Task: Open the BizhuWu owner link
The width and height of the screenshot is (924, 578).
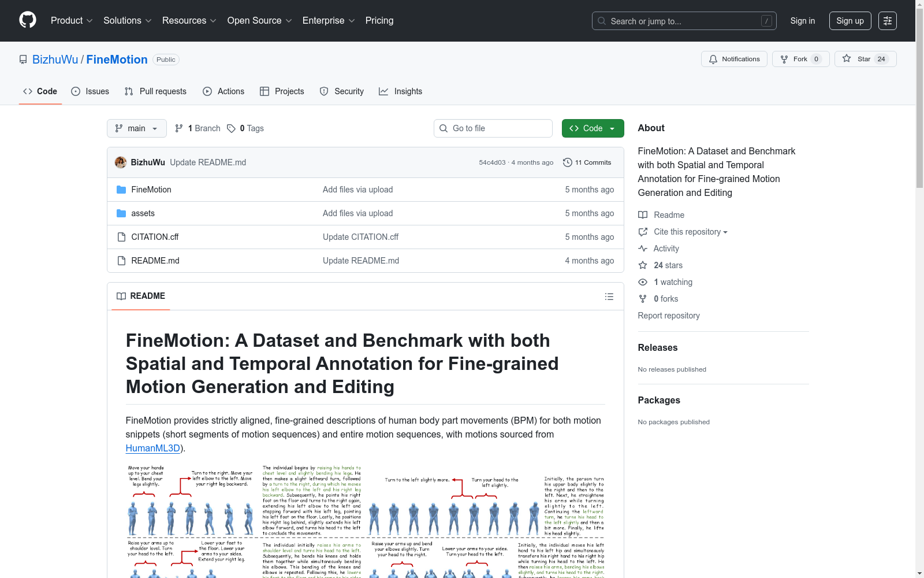Action: (x=55, y=60)
